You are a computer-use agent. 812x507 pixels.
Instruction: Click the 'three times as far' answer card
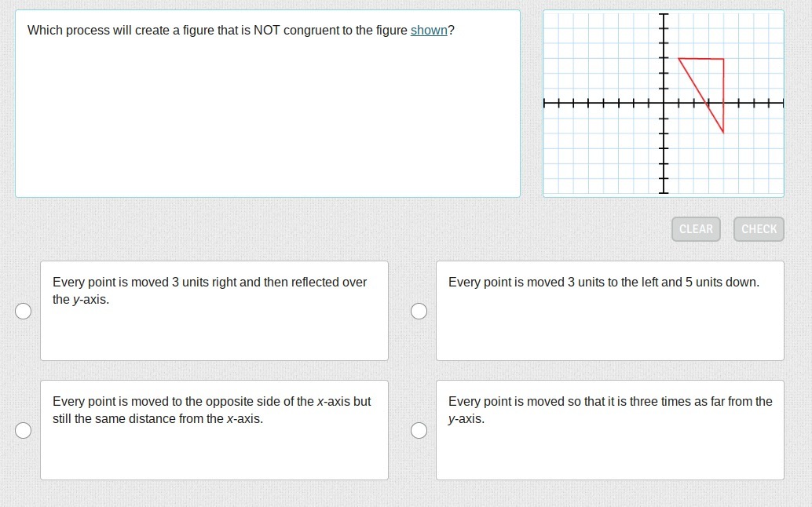pos(609,430)
